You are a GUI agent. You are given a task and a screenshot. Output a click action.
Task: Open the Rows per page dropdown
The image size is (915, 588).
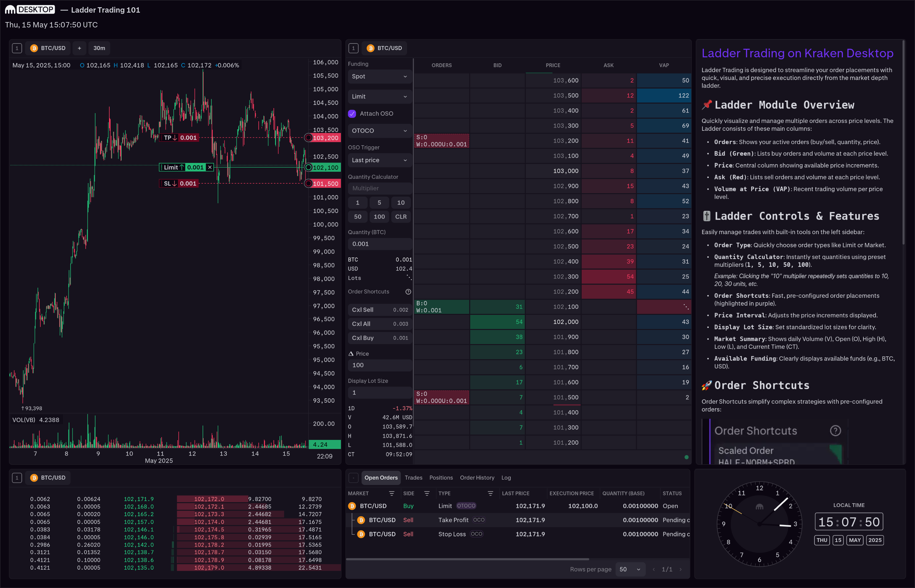(630, 569)
